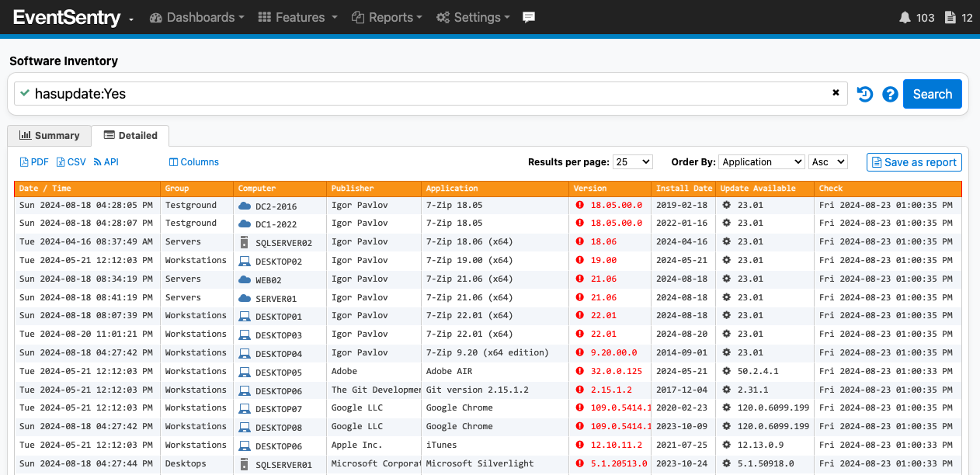Click the Version column header
Viewport: 980px width, 475px height.
click(x=610, y=189)
